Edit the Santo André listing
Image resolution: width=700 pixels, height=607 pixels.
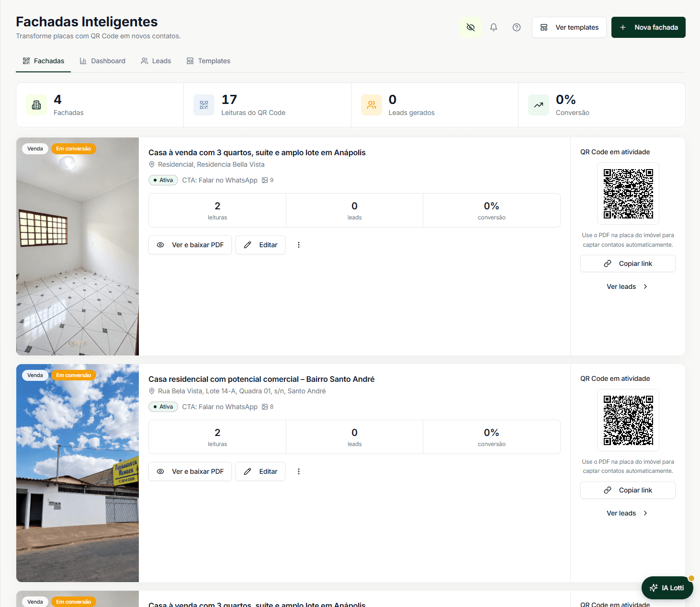260,471
